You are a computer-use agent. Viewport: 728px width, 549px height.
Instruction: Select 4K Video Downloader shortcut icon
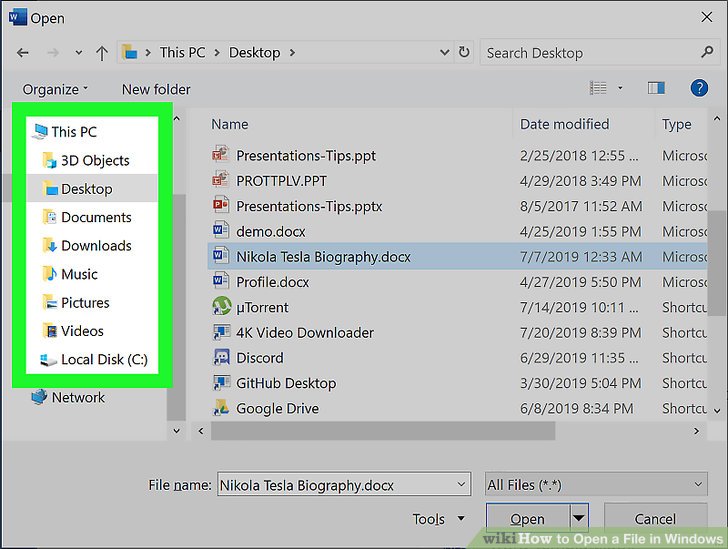click(221, 332)
